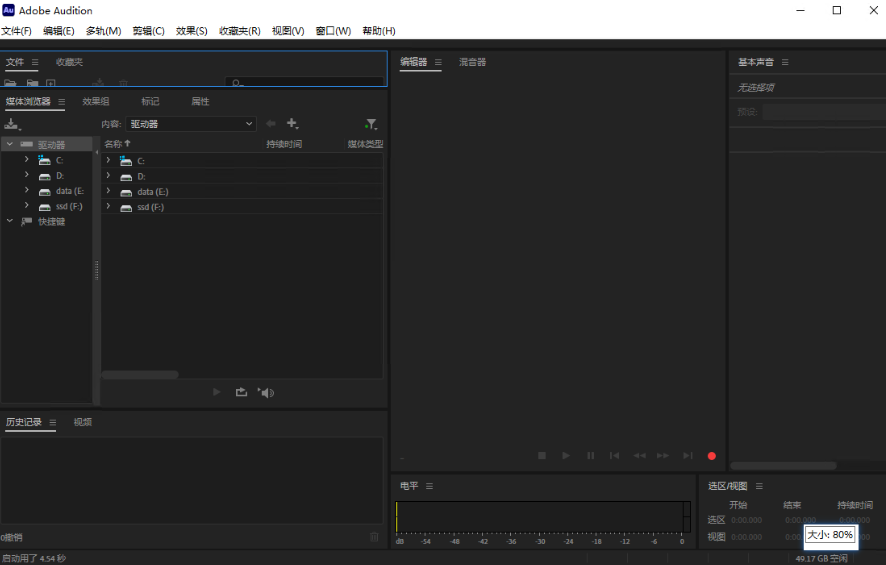Screen dimensions: 886x565
Task: Click the 持续时间 column header in Media Browser
Action: tap(284, 144)
